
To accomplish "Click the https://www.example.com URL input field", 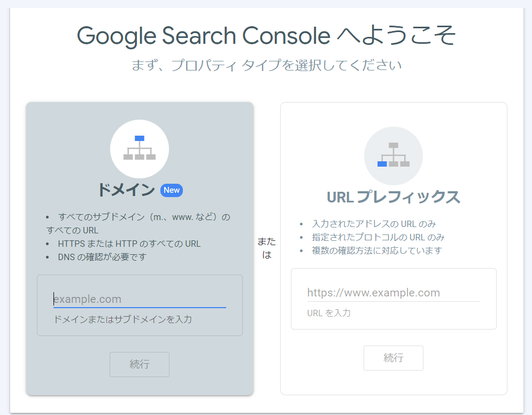I will point(394,293).
